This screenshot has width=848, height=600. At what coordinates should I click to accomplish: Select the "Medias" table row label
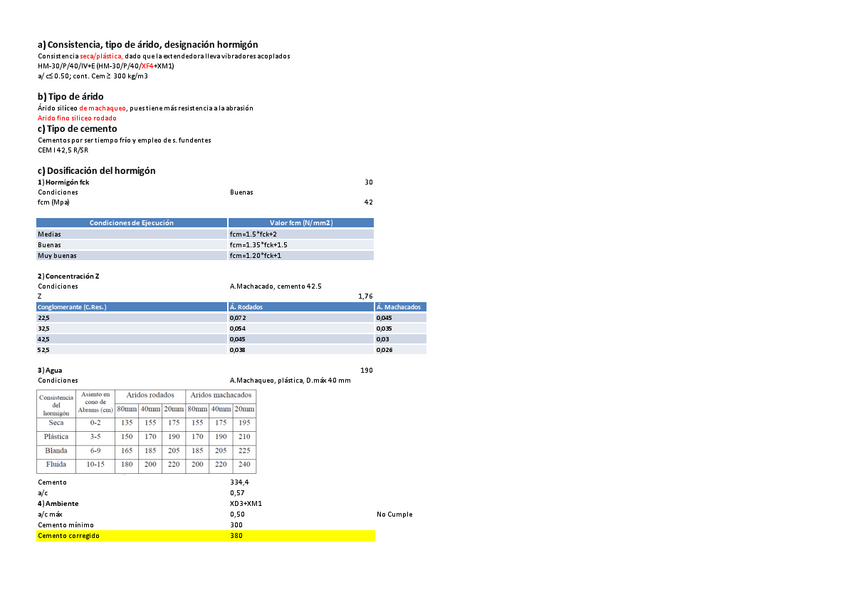(49, 234)
